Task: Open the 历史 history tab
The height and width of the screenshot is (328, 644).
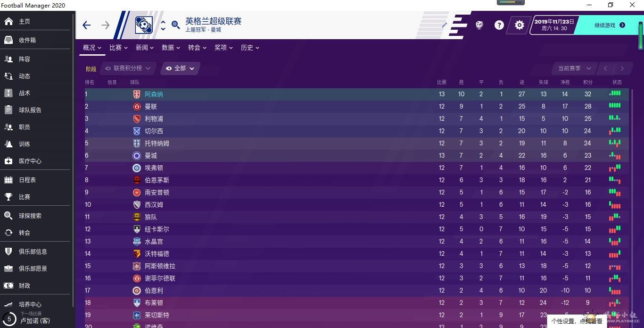Action: click(250, 48)
